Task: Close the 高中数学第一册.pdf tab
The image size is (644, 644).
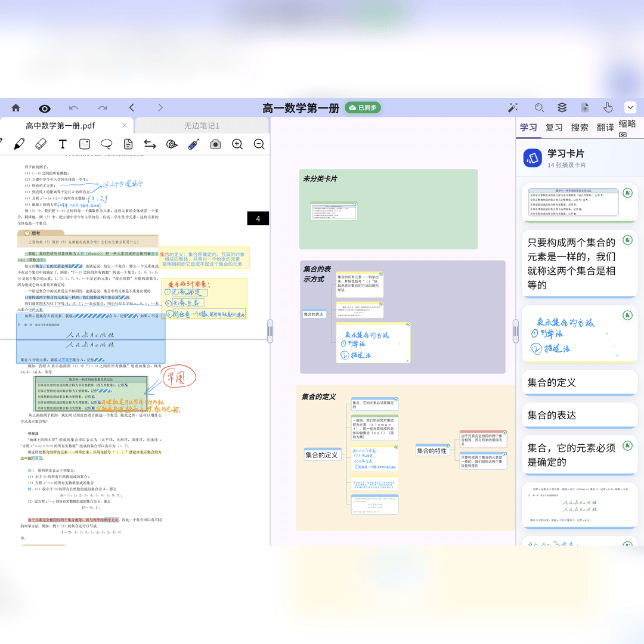Action: click(125, 125)
